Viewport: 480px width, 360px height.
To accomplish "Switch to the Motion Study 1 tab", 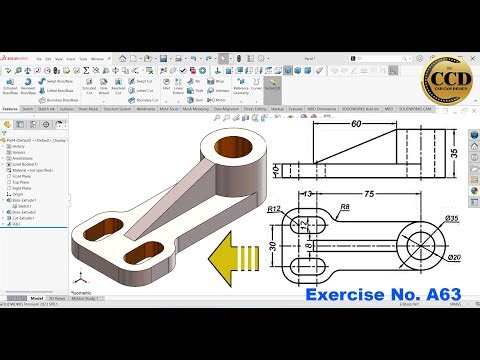I will coord(85,298).
